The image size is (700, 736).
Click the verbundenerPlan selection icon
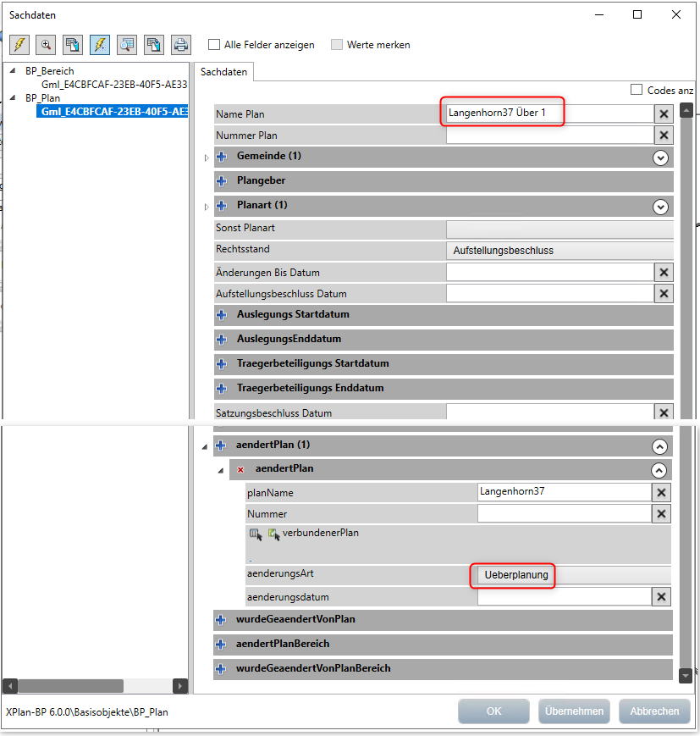[x=256, y=534]
